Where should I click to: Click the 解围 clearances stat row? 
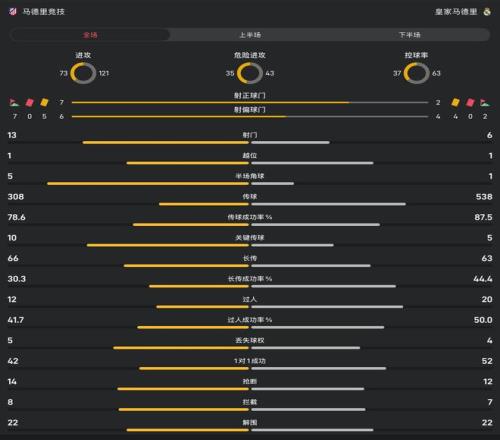(250, 426)
